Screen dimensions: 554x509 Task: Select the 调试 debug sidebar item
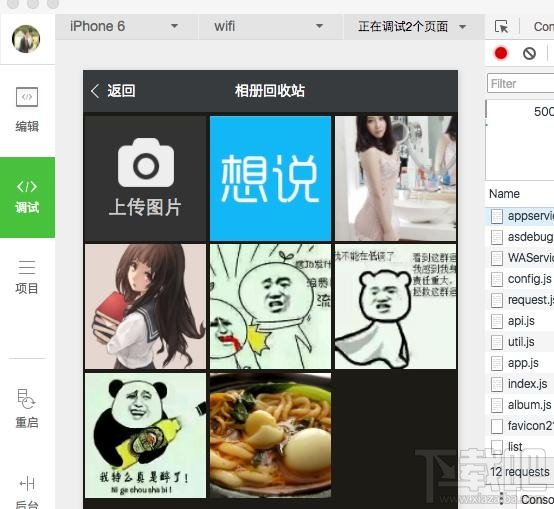[x=27, y=197]
